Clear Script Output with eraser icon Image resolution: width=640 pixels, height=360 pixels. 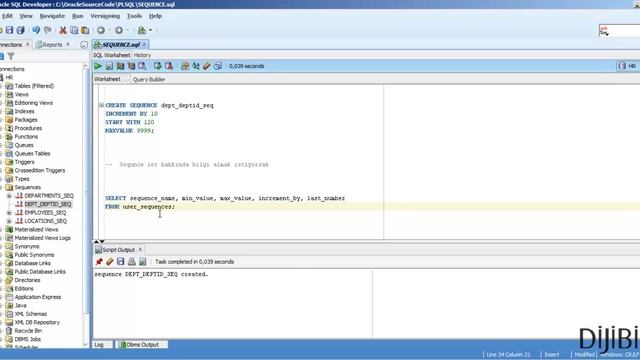point(109,262)
